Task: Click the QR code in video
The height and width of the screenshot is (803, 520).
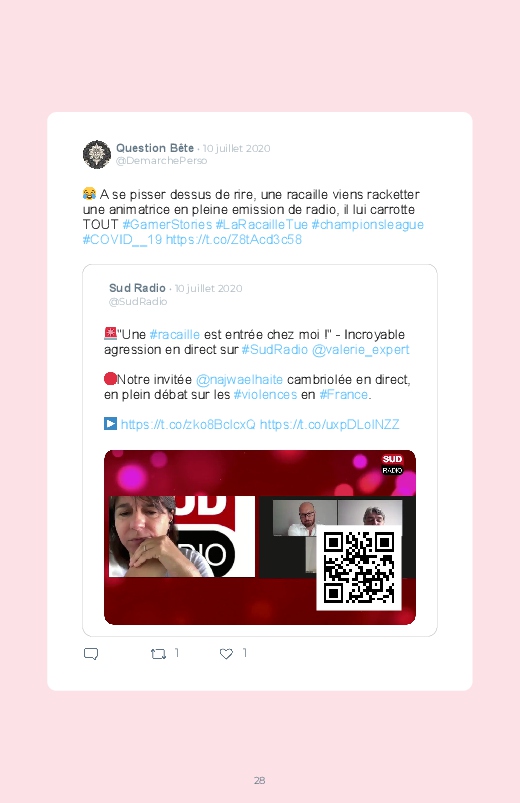Action: (359, 567)
